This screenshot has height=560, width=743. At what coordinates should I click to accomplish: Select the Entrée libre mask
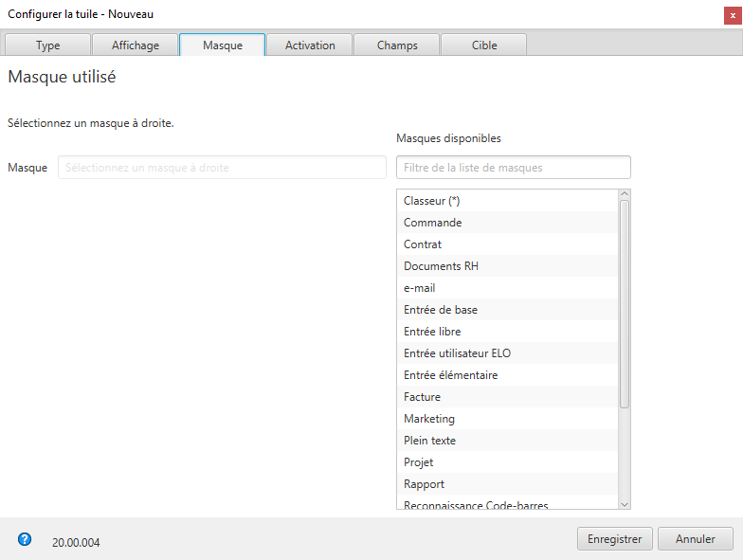[x=508, y=332]
